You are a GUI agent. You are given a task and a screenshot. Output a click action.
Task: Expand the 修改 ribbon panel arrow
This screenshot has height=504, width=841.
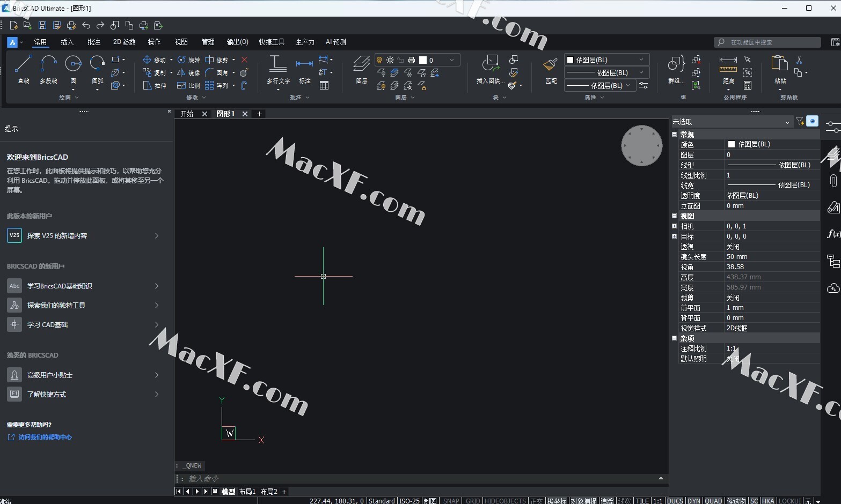pyautogui.click(x=204, y=98)
